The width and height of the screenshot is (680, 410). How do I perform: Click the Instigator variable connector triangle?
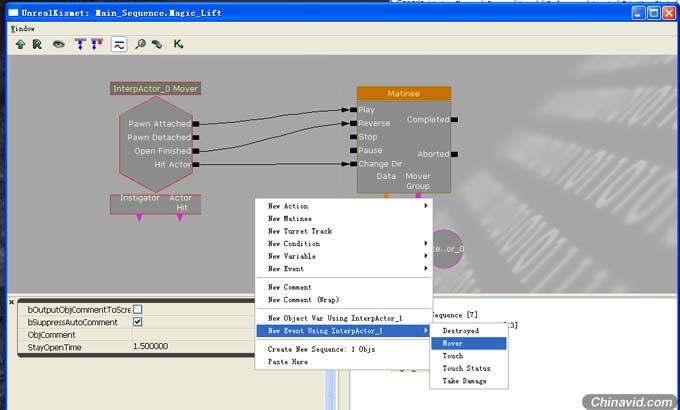click(x=139, y=218)
